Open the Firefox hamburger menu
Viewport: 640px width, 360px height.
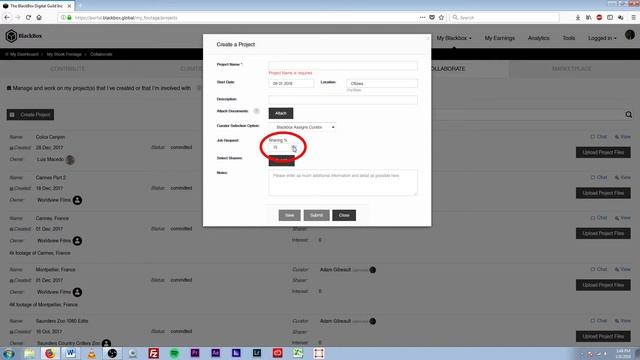[x=633, y=18]
